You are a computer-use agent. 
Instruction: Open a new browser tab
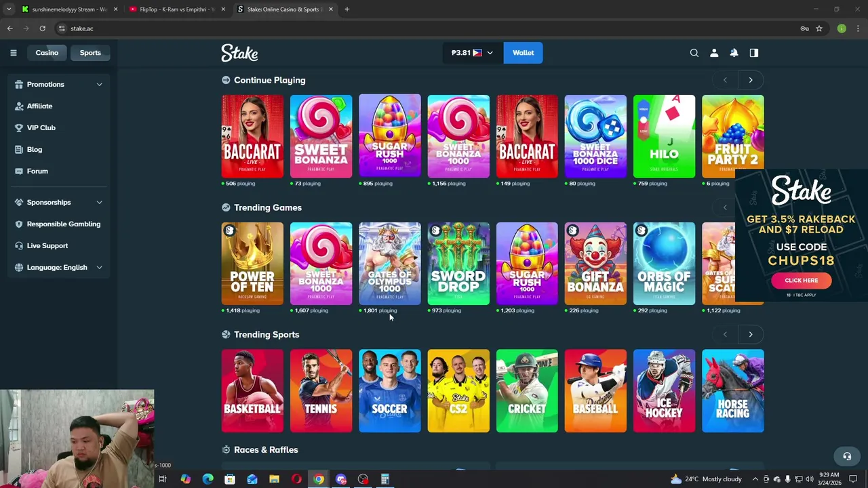[x=347, y=9]
